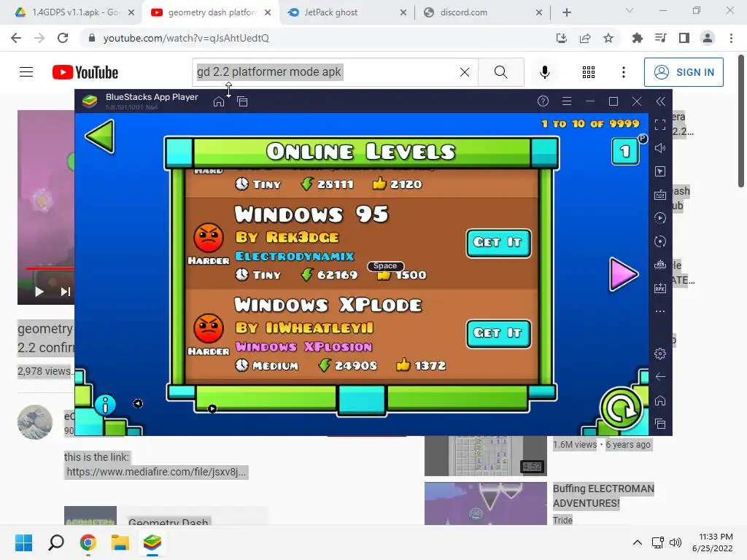Switch to discord.com browser tab
747x560 pixels.
pos(482,12)
